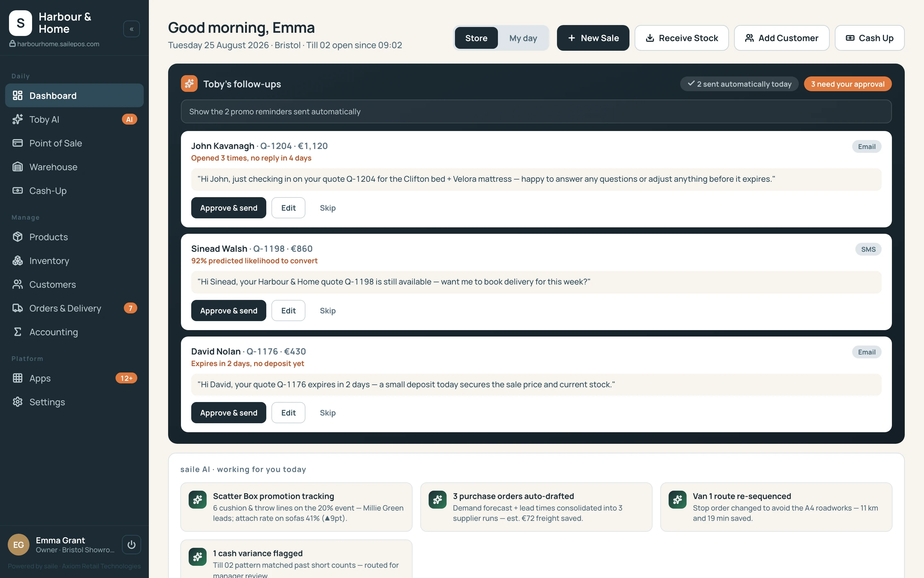Click the Cash-Up banknote icon in sidebar
This screenshot has height=578, width=924.
coord(18,190)
